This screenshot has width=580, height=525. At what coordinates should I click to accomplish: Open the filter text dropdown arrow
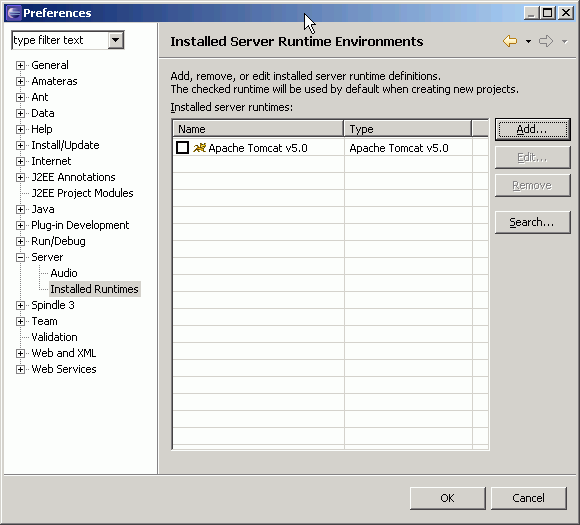coord(116,40)
